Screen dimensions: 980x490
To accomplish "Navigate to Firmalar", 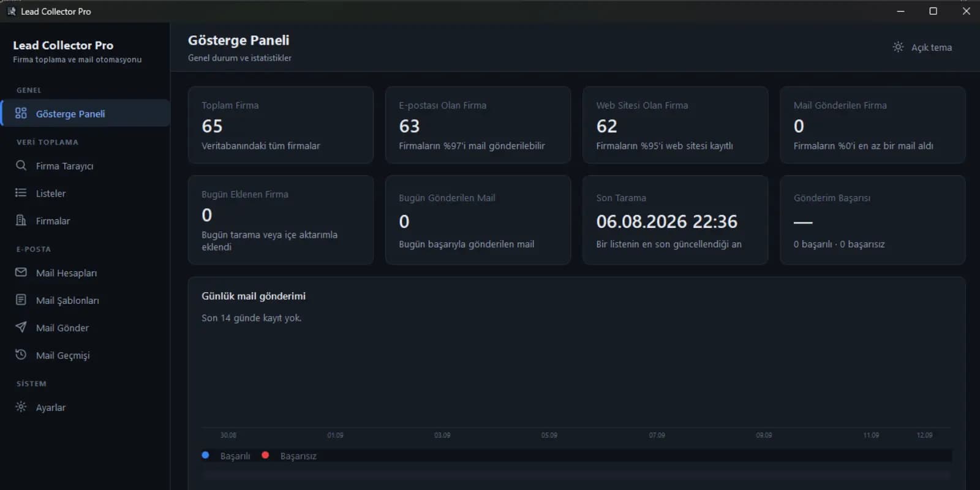I will [x=86, y=221].
